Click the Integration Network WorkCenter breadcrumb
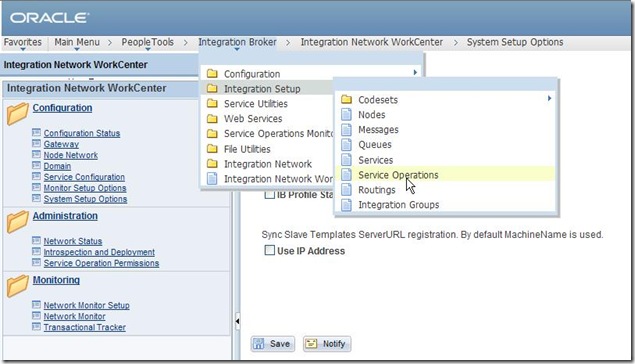The width and height of the screenshot is (635, 364). (371, 42)
